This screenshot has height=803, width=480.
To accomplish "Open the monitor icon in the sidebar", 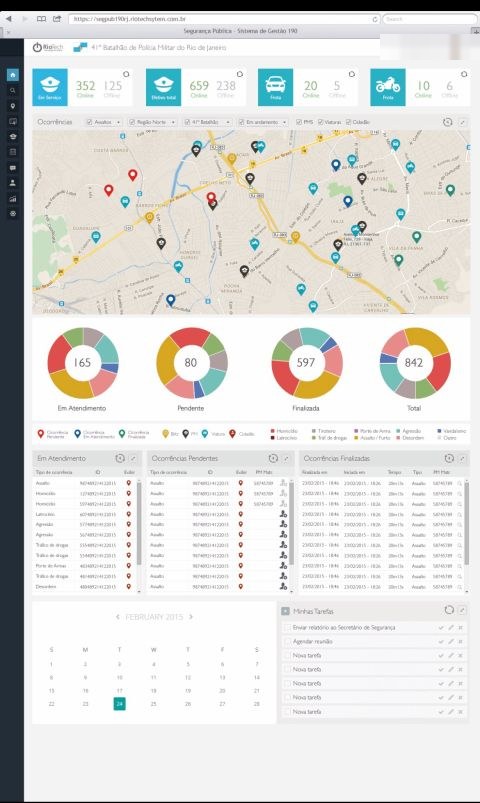I will point(13,121).
